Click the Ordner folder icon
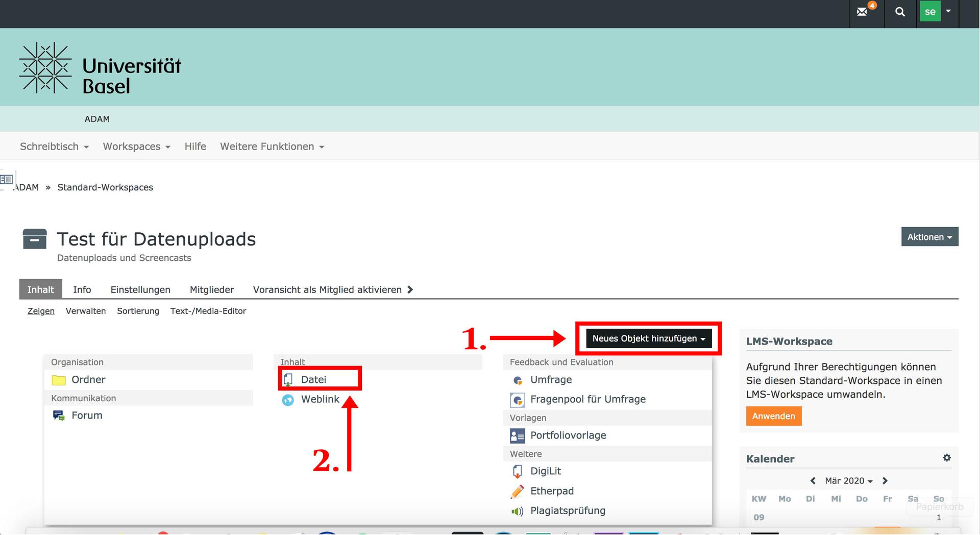 [x=59, y=380]
